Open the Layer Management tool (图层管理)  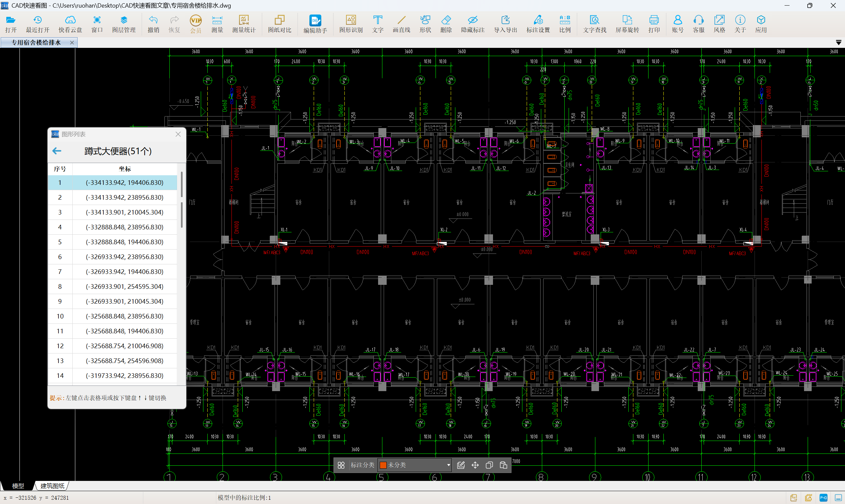point(124,24)
